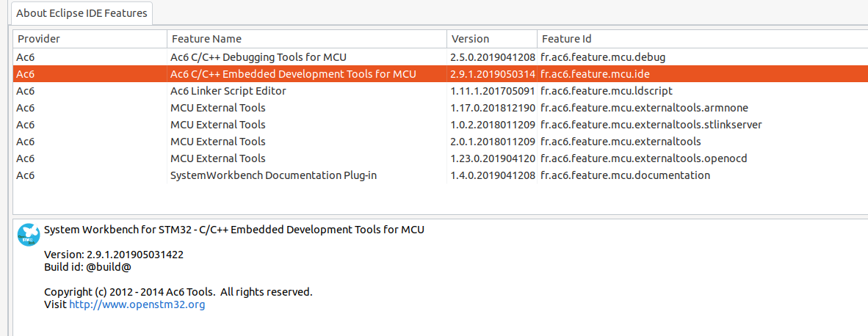The height and width of the screenshot is (336, 868).
Task: Select MCU External Tools version 1.17.0 row
Action: click(x=217, y=108)
